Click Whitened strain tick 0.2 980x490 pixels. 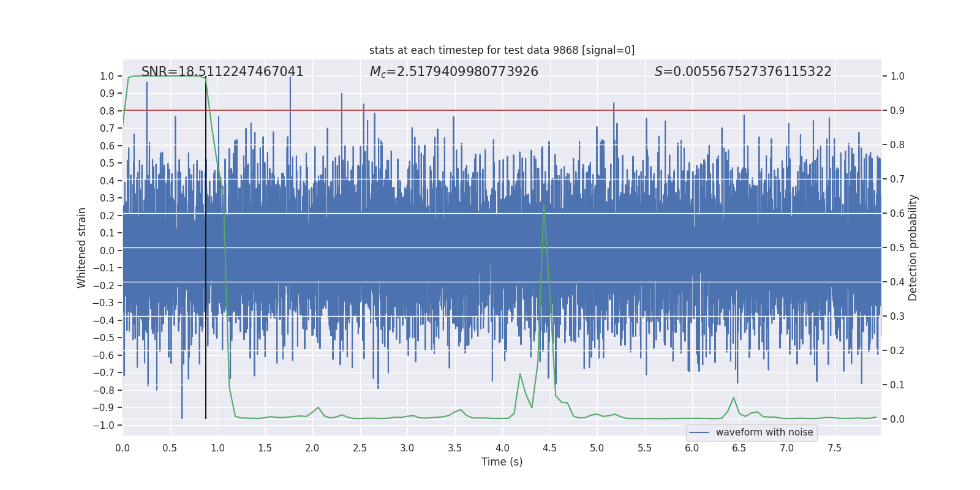pos(107,216)
